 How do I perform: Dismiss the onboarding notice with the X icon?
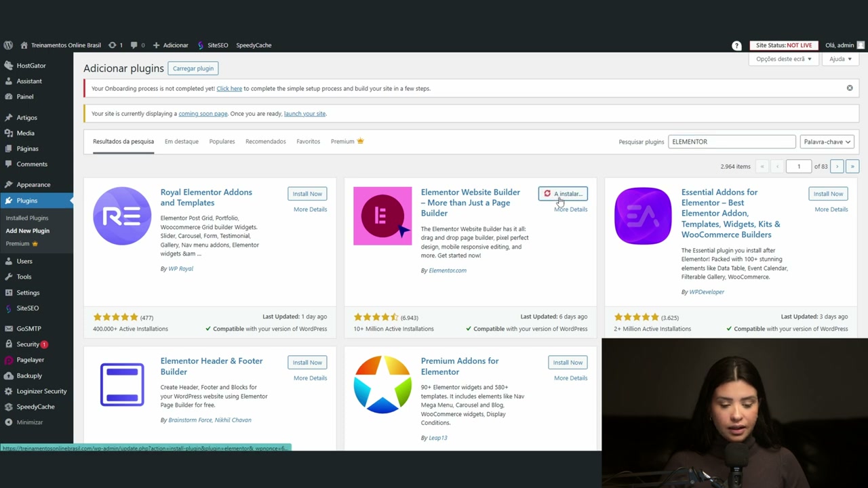(850, 88)
